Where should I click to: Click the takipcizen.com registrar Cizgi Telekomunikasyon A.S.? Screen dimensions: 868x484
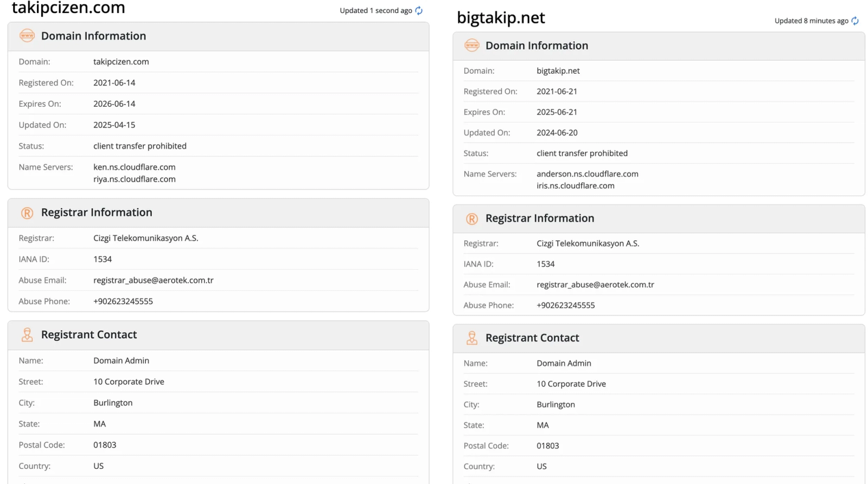coord(145,238)
